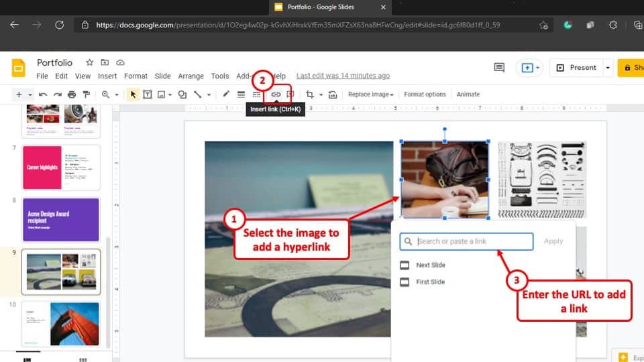Click the reset image icon
The image size is (644, 362).
(x=333, y=95)
